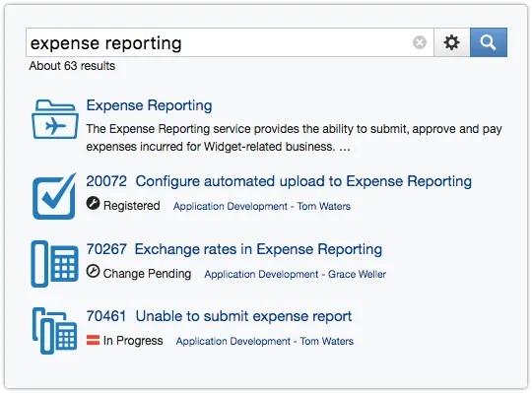The image size is (532, 393).
Task: Run the search with the blue magnifier button
Action: point(489,42)
